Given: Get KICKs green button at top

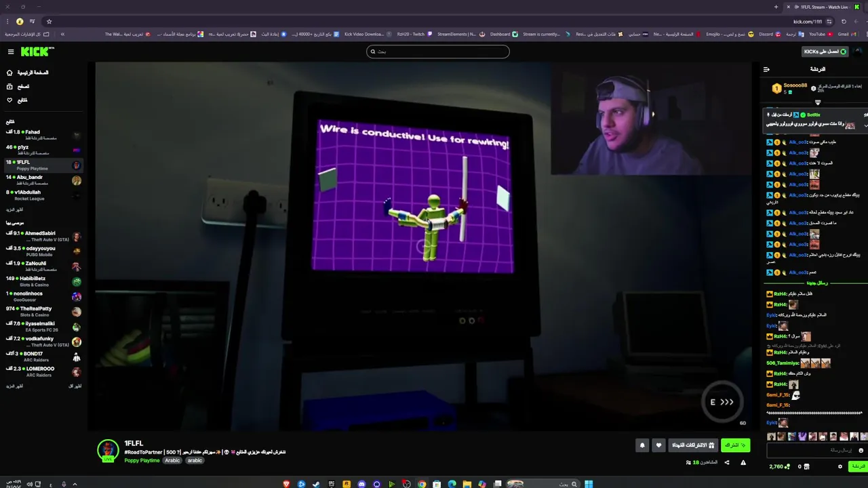Looking at the screenshot, I should tap(825, 52).
